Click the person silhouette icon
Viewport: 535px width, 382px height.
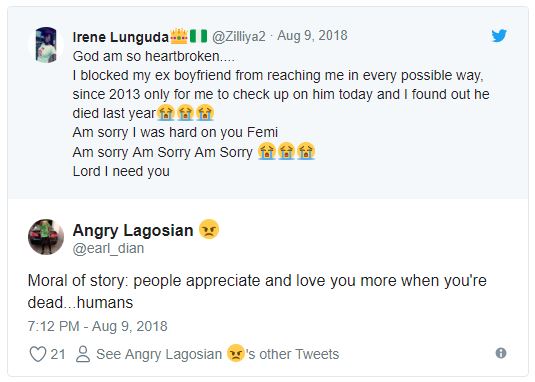pyautogui.click(x=83, y=354)
